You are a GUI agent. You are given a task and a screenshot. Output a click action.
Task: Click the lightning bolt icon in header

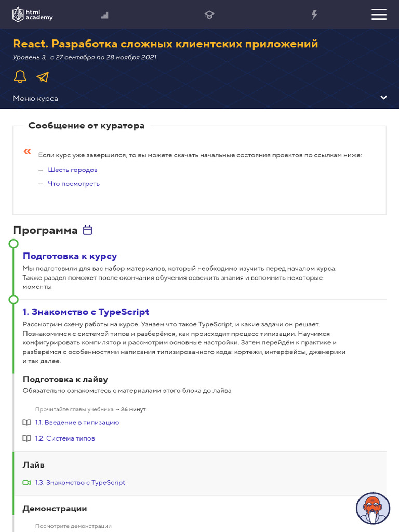pyautogui.click(x=314, y=15)
